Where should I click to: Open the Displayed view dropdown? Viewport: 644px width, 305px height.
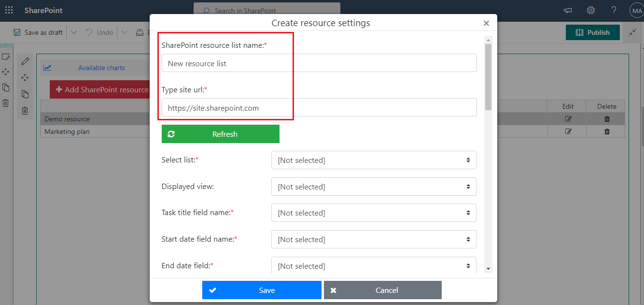coord(373,187)
